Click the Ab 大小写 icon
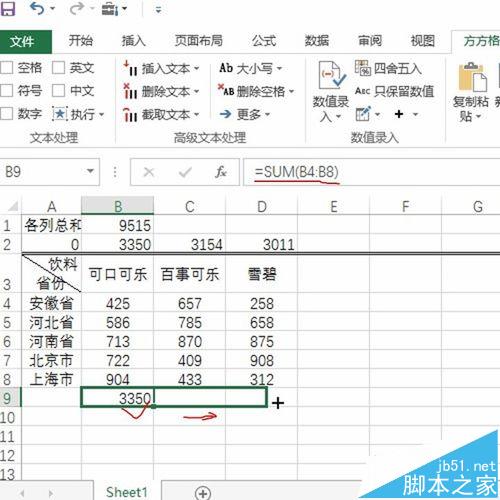This screenshot has height=500, width=500. coord(226,68)
